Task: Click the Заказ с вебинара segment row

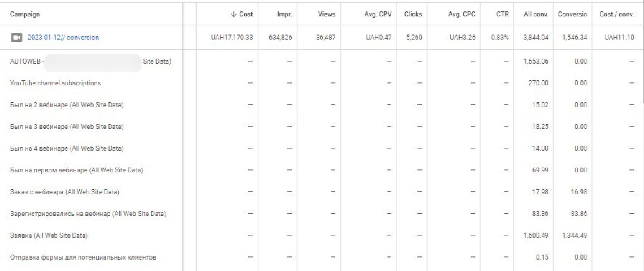Action: (x=321, y=192)
